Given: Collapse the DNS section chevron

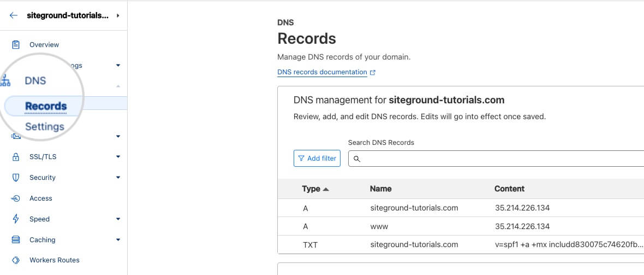Looking at the screenshot, I should [118, 86].
